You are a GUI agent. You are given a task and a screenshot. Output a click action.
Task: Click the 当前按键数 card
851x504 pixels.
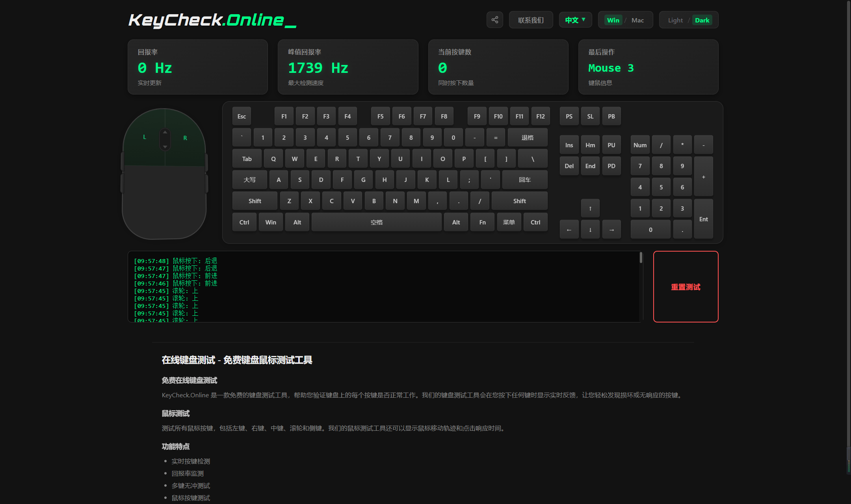498,67
